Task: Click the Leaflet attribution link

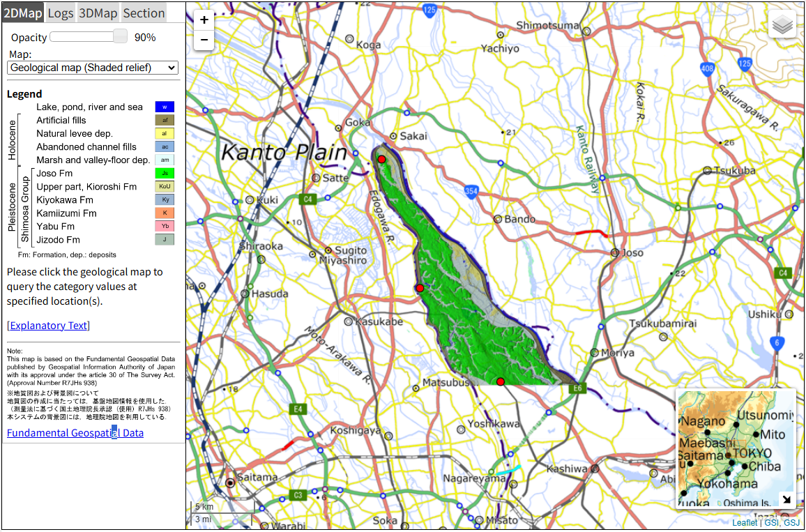Action: 745,522
